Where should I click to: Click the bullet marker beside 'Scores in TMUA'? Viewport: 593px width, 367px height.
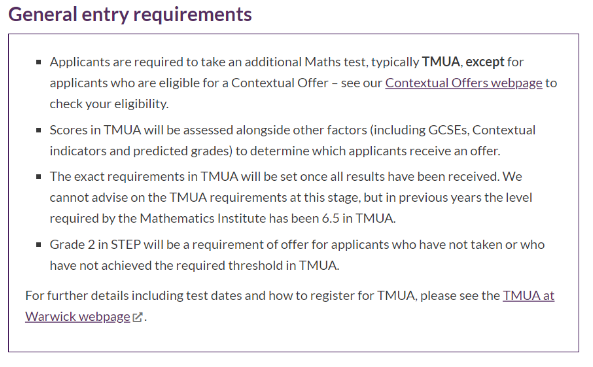coord(39,130)
